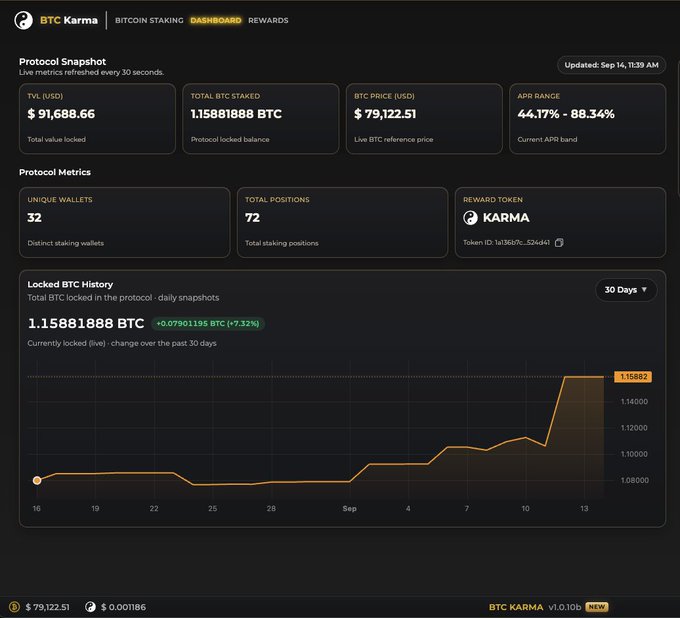Screen dimensions: 680x618
Task: Open the 30 Days range dropdown
Action: tap(625, 290)
